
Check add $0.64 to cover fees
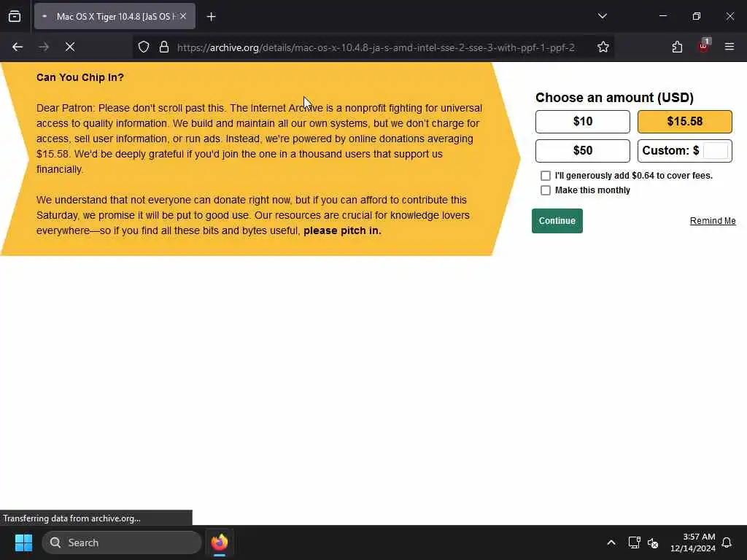(x=546, y=176)
